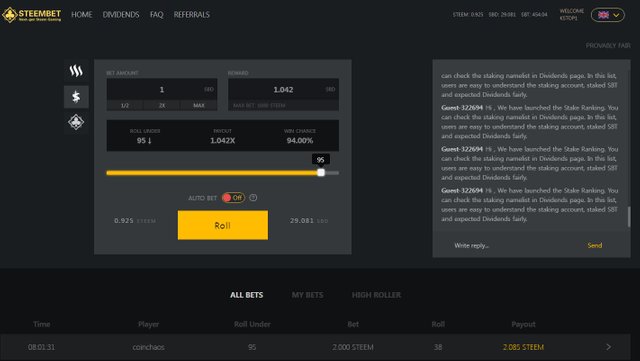Click the 2.085 STEEM payout cell
This screenshot has height=361, width=640.
523,347
